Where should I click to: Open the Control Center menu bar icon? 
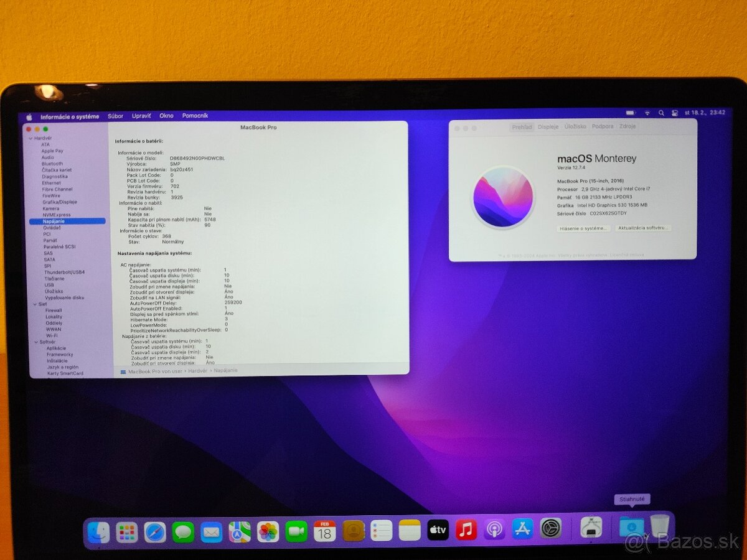coord(675,114)
